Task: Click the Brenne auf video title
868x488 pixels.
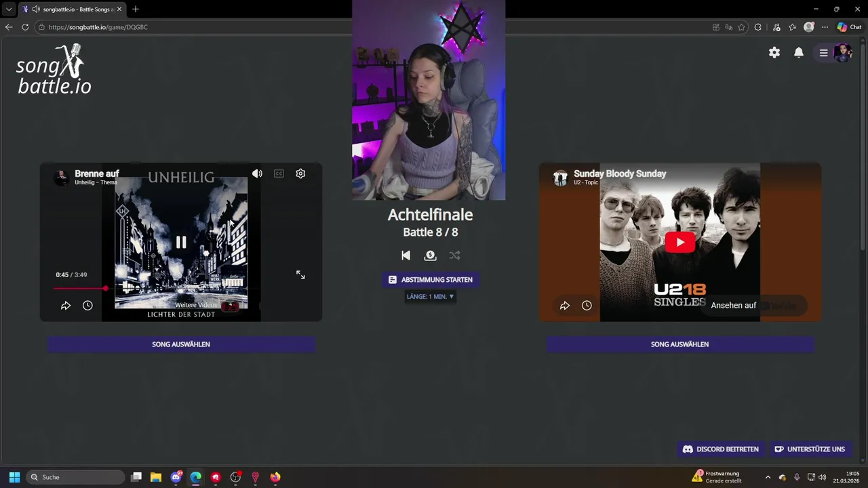Action: (97, 174)
